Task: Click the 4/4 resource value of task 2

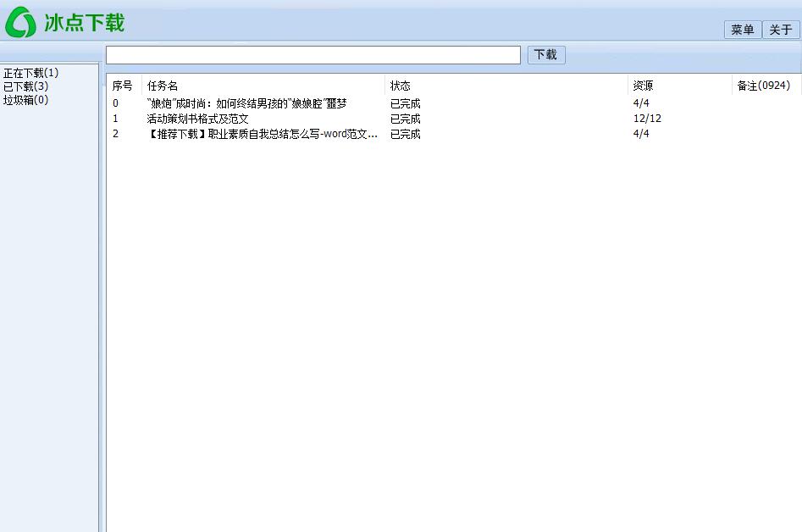Action: (x=641, y=134)
